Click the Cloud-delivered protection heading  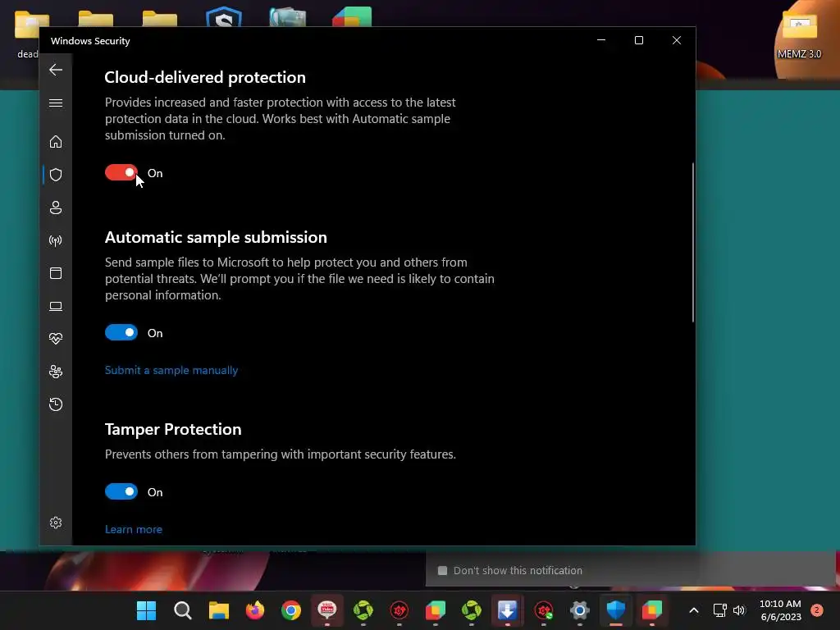[205, 77]
